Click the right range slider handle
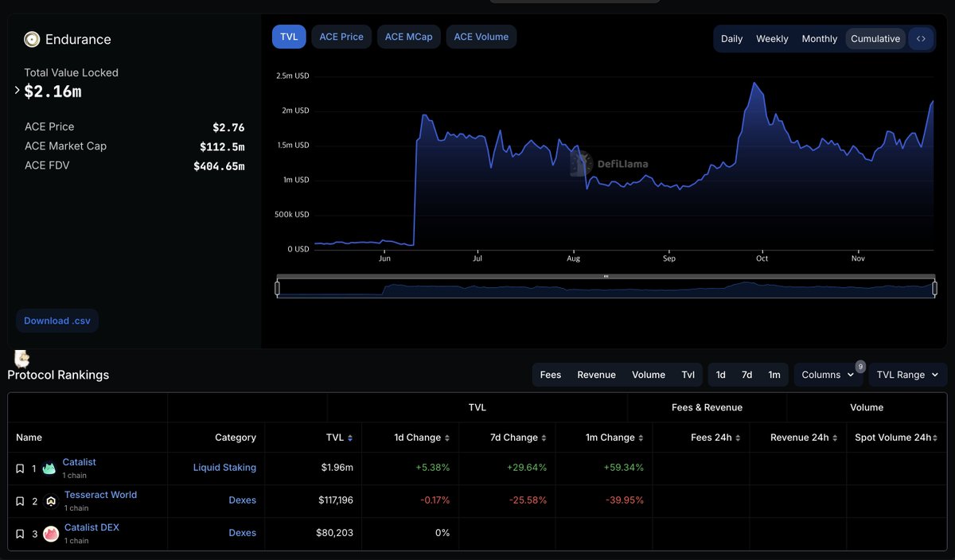 click(x=935, y=288)
